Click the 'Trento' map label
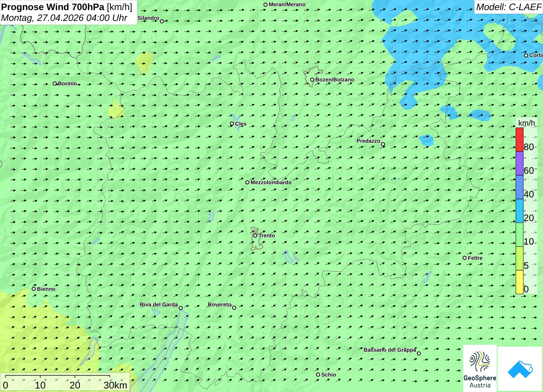 [x=267, y=235]
